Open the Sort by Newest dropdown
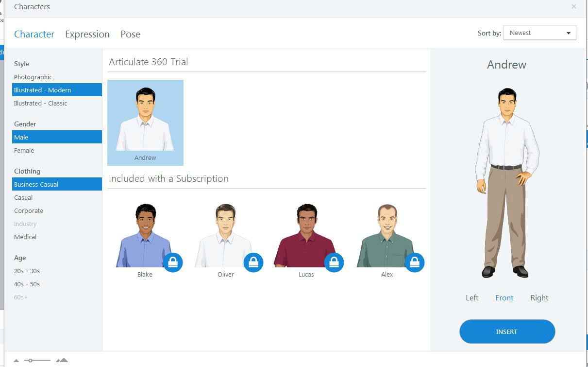The height and width of the screenshot is (367, 588). click(x=540, y=33)
